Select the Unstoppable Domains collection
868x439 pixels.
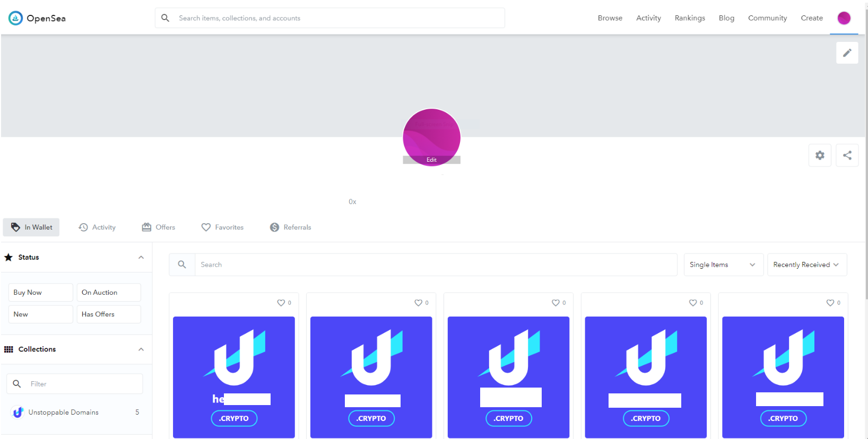tap(64, 412)
